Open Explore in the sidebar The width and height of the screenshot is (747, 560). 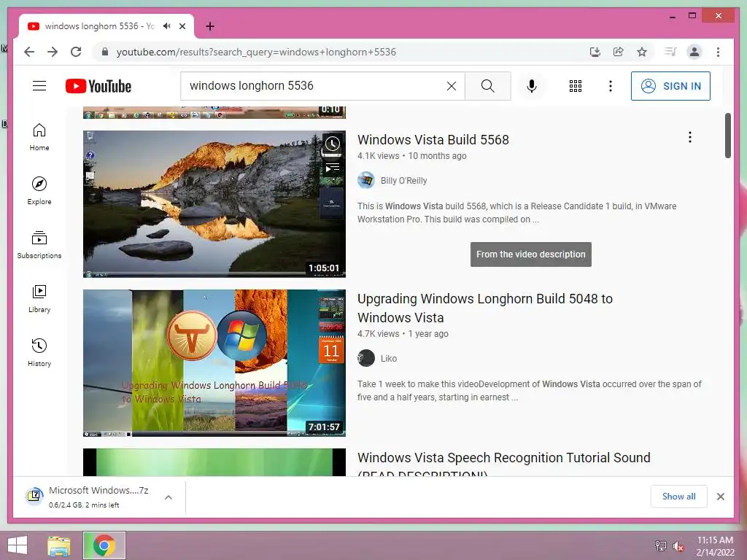[39, 191]
